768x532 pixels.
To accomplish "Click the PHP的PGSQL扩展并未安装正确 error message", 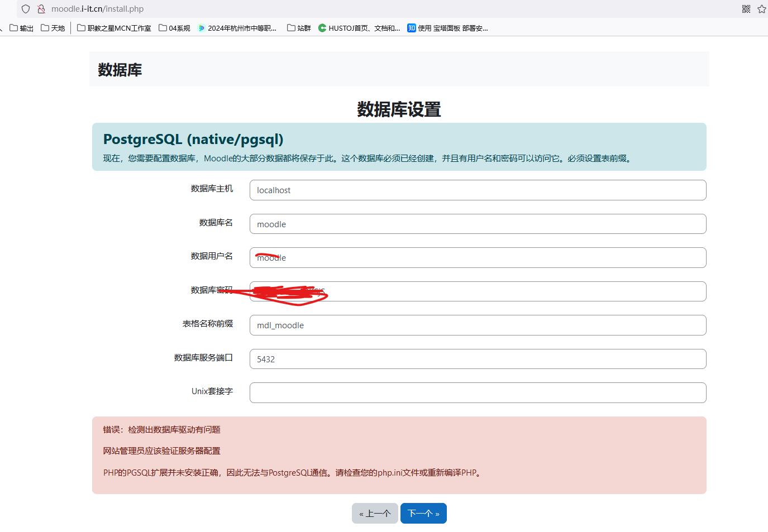I will pyautogui.click(x=293, y=473).
